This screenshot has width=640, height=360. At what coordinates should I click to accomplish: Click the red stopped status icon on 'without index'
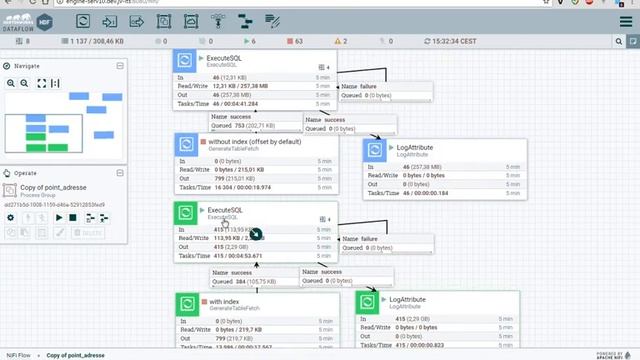click(203, 142)
